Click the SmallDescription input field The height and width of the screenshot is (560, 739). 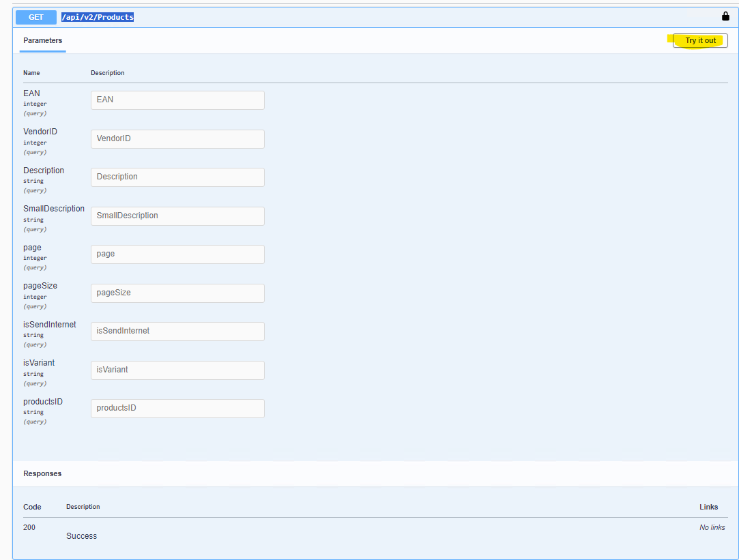click(x=177, y=216)
